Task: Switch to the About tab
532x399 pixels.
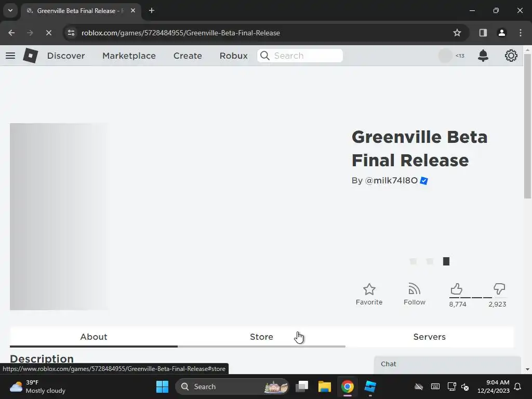Action: click(94, 337)
